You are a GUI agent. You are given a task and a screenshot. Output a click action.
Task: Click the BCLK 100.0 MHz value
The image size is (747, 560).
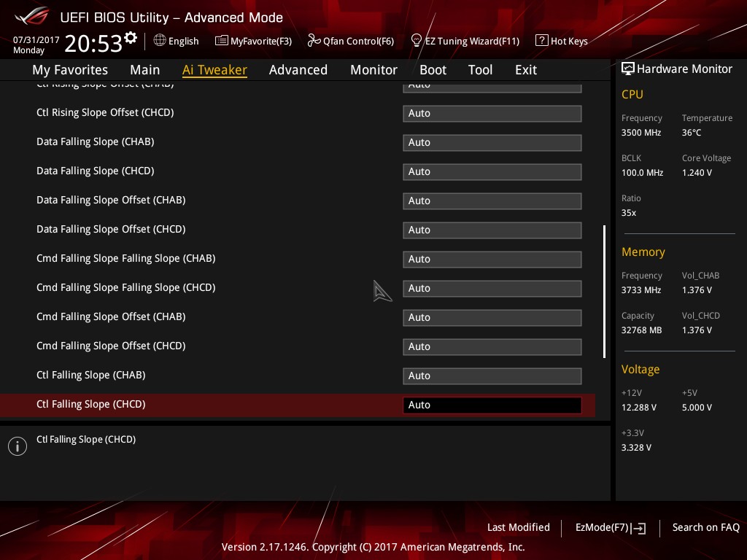[x=642, y=173]
